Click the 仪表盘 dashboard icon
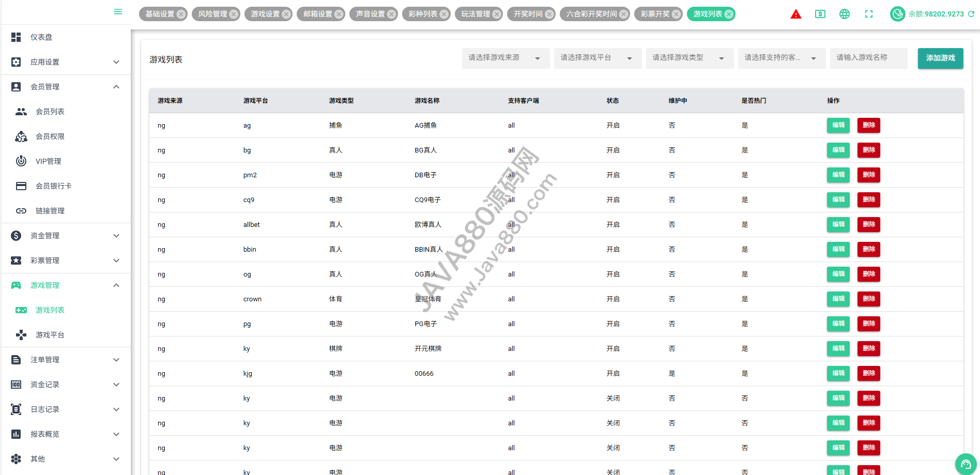980x475 pixels. tap(16, 37)
